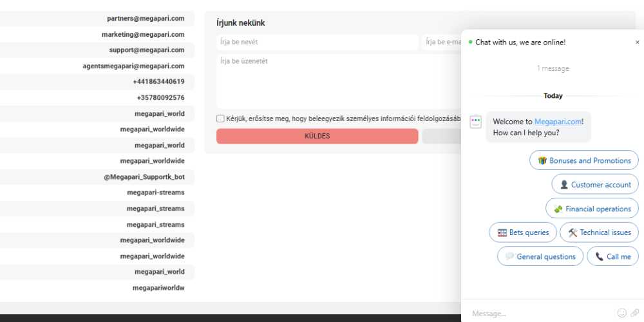Open the emoji picker in chat

(621, 313)
